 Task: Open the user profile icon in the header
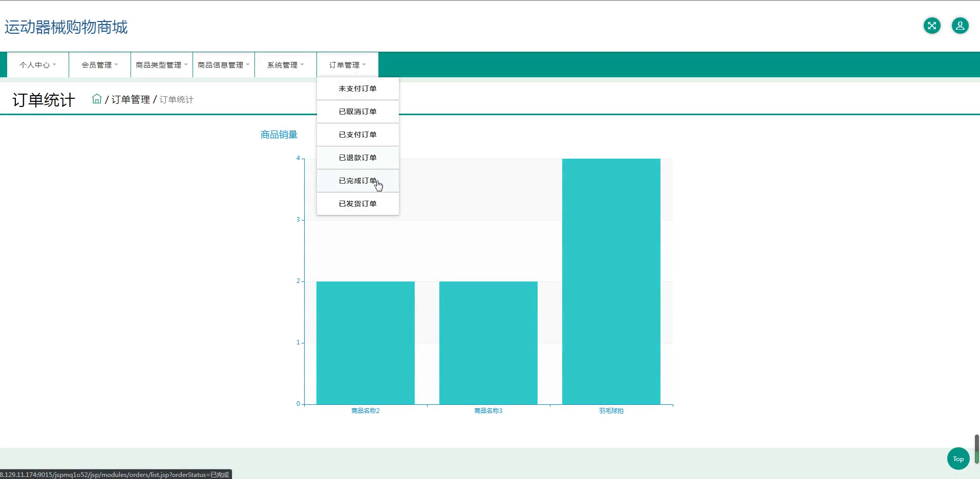pos(960,26)
